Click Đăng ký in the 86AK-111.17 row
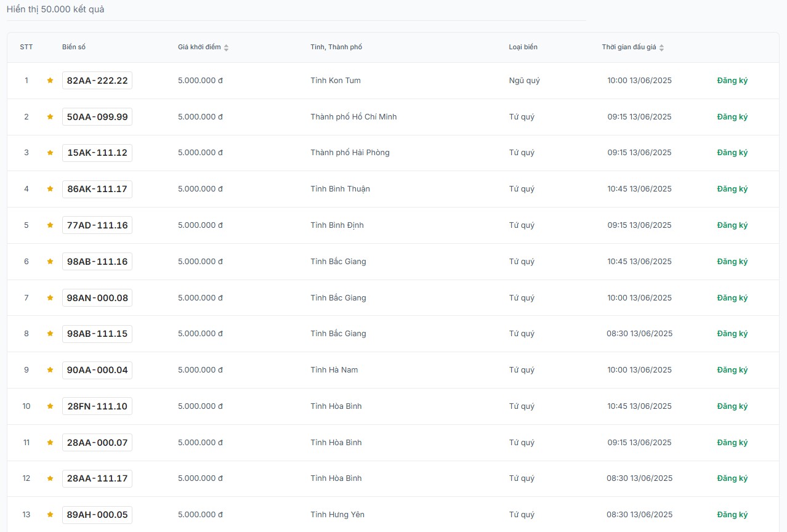The width and height of the screenshot is (787, 532). click(x=732, y=189)
